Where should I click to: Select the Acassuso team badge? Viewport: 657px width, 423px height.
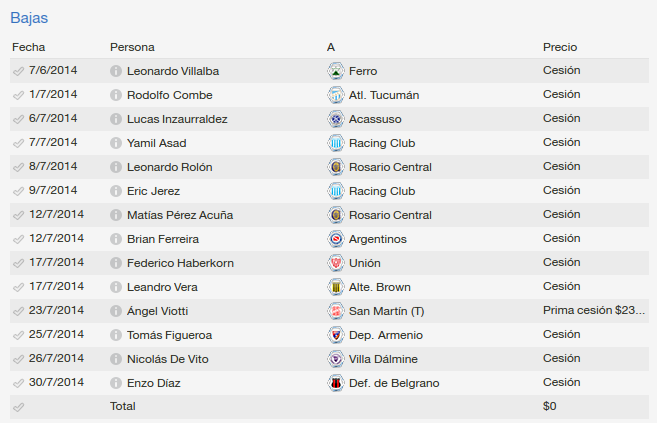pyautogui.click(x=336, y=119)
